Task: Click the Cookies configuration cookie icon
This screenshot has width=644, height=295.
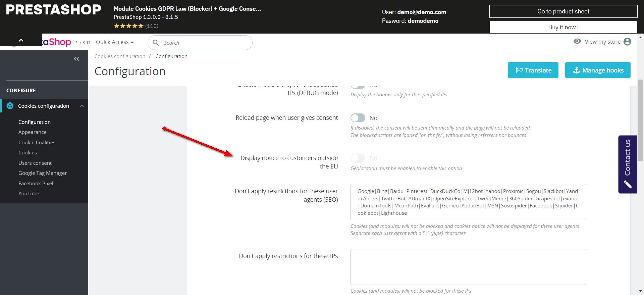Action: (x=10, y=106)
